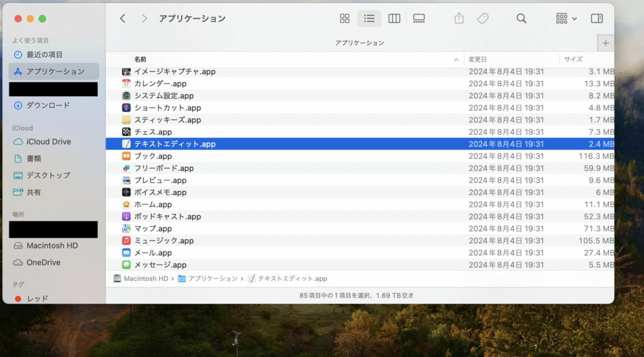Viewport: 644px width, 357px height.
Task: Open the search magnifier icon
Action: pos(521,19)
